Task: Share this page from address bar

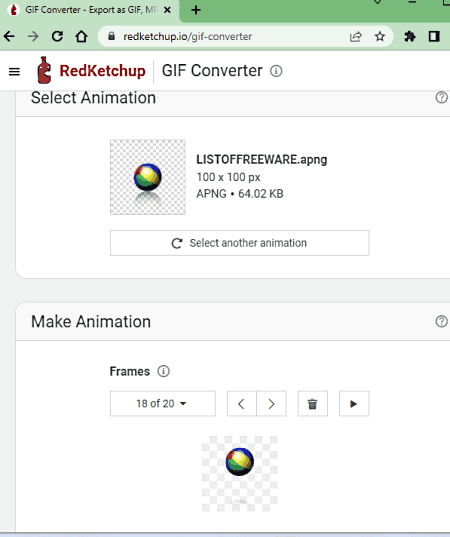Action: click(x=356, y=36)
